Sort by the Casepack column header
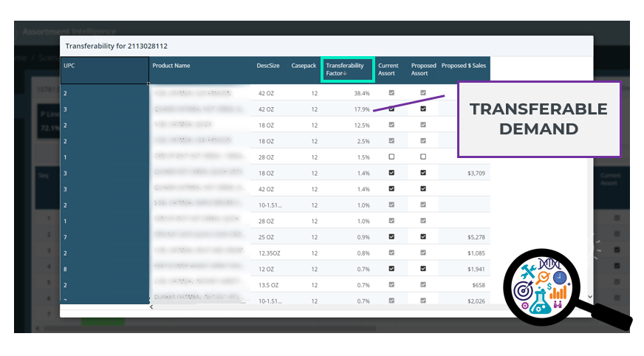644x356 pixels. pyautogui.click(x=304, y=66)
